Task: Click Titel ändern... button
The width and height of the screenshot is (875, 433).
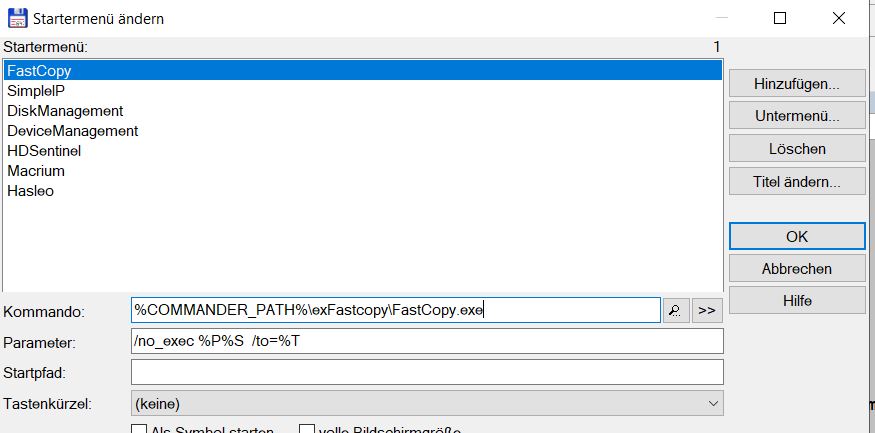Action: click(x=797, y=182)
